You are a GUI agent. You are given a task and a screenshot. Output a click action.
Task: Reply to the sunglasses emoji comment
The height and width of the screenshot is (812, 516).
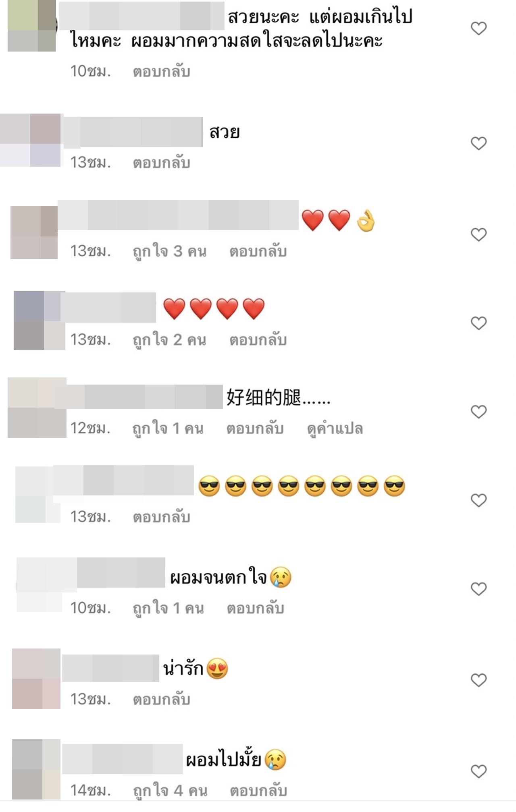pos(162,517)
